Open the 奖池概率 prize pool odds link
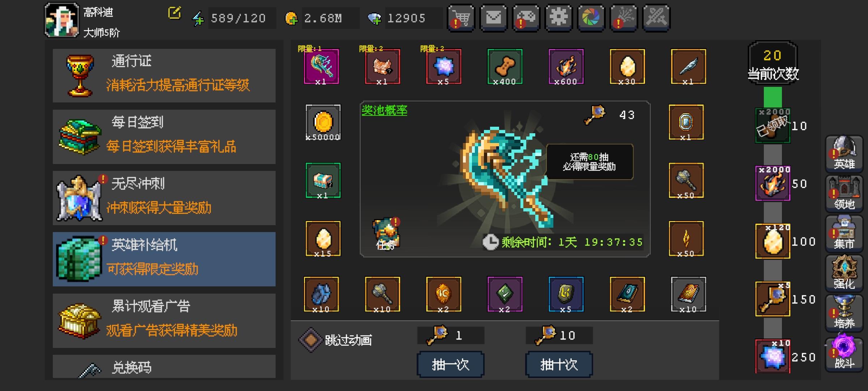868x391 pixels. point(384,110)
